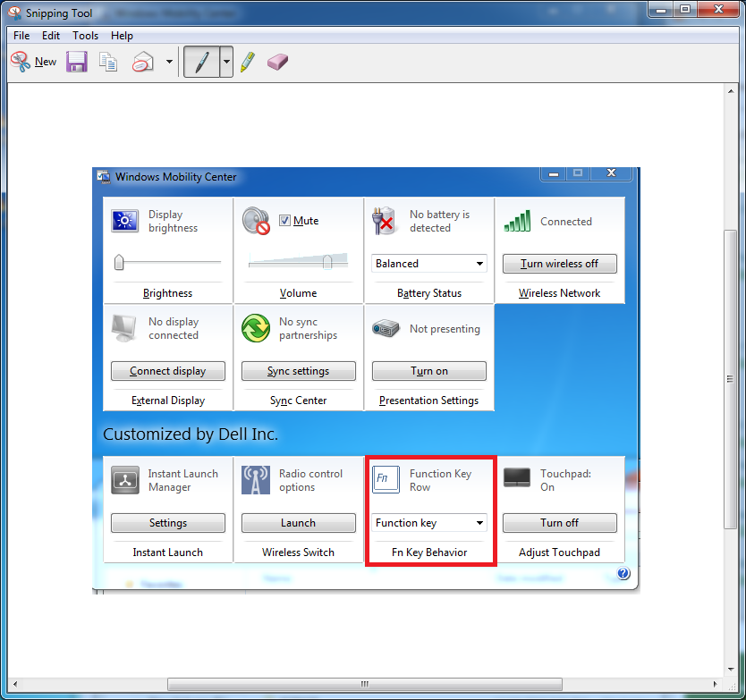Click vertical scrollbar up arrow
Image resolution: width=746 pixels, height=700 pixels.
(x=731, y=91)
